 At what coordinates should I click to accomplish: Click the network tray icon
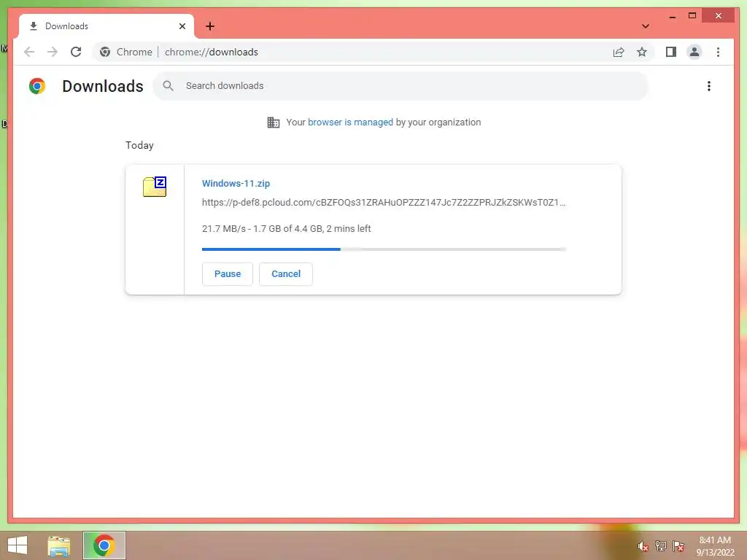[660, 546]
